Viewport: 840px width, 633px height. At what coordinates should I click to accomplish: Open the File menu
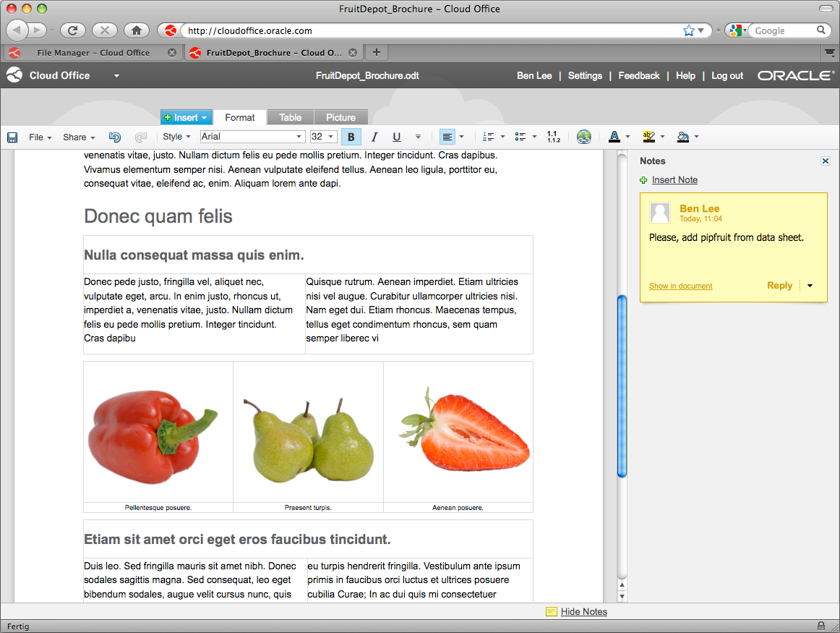click(x=40, y=137)
